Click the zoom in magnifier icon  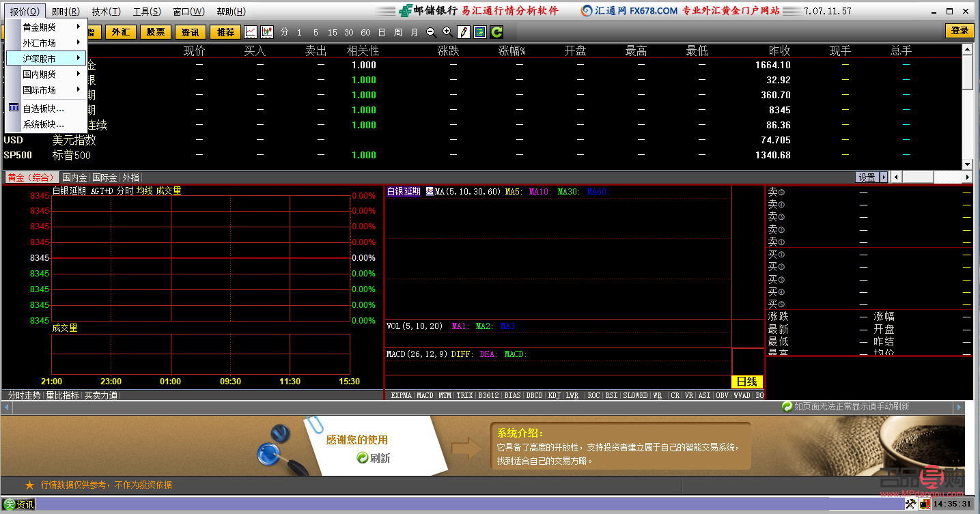pyautogui.click(x=447, y=32)
